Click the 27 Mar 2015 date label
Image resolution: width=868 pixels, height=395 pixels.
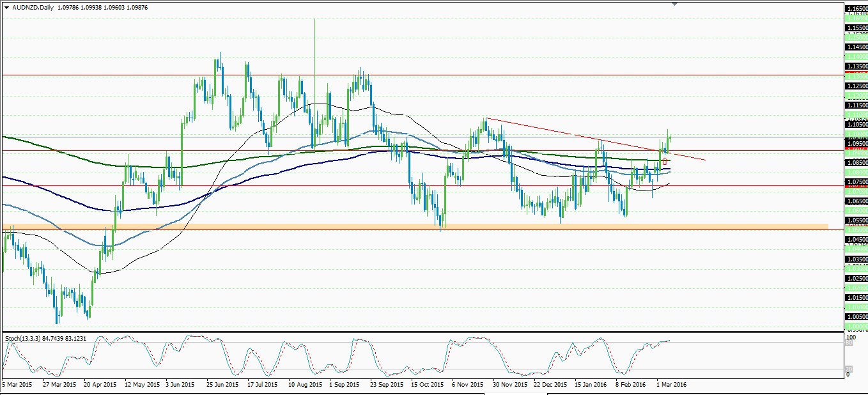tap(59, 385)
